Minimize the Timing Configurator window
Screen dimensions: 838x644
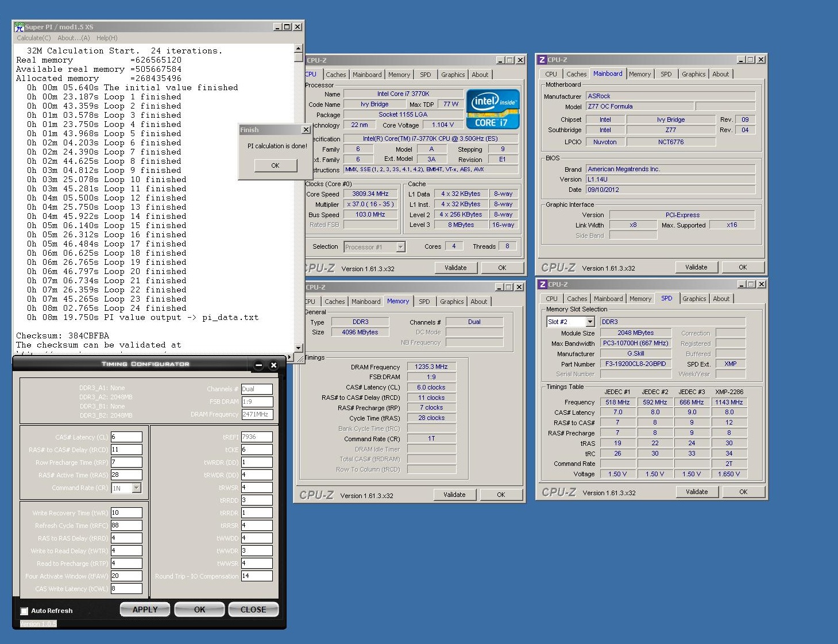(x=258, y=365)
